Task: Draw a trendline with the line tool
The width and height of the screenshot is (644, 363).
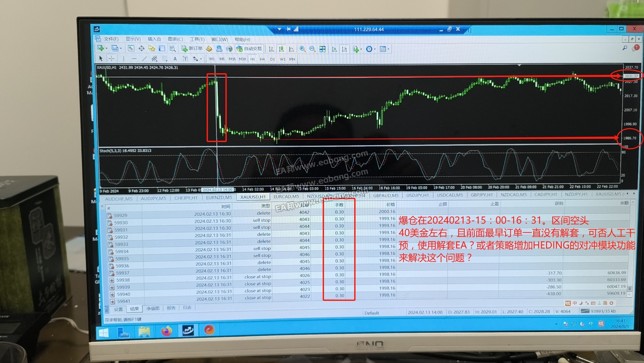Action: pos(144,59)
